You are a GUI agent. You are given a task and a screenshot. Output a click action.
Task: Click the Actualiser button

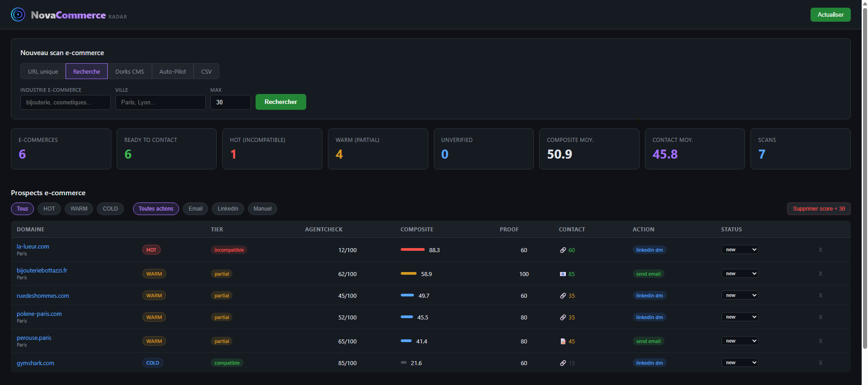830,14
